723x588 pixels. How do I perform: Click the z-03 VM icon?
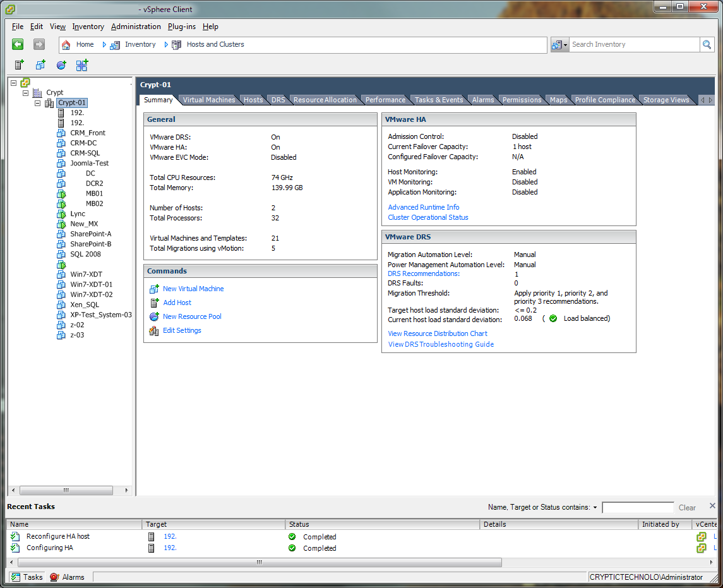tap(61, 335)
